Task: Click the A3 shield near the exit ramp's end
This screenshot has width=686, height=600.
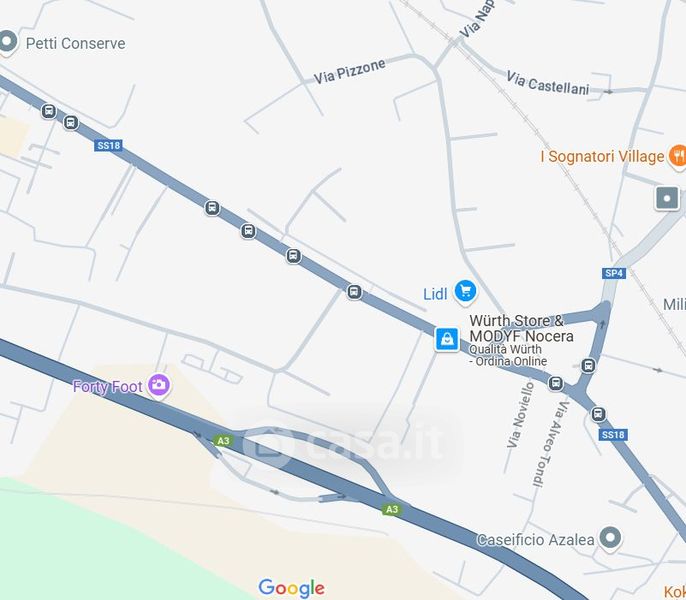Action: 392,509
